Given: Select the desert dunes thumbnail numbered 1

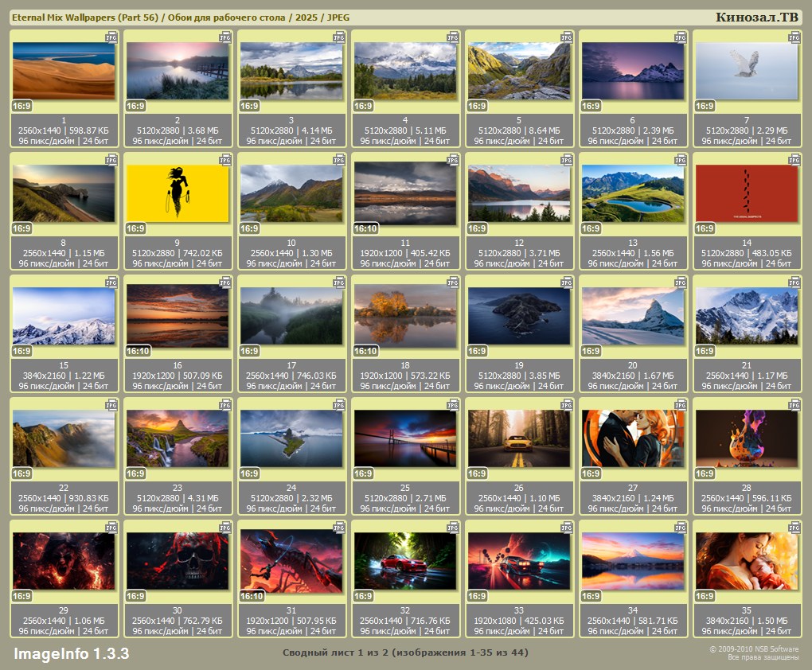Looking at the screenshot, I should pyautogui.click(x=64, y=70).
